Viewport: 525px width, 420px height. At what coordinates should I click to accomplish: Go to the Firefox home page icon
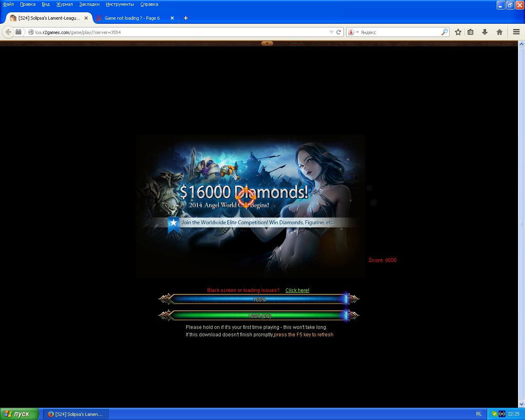pyautogui.click(x=499, y=32)
